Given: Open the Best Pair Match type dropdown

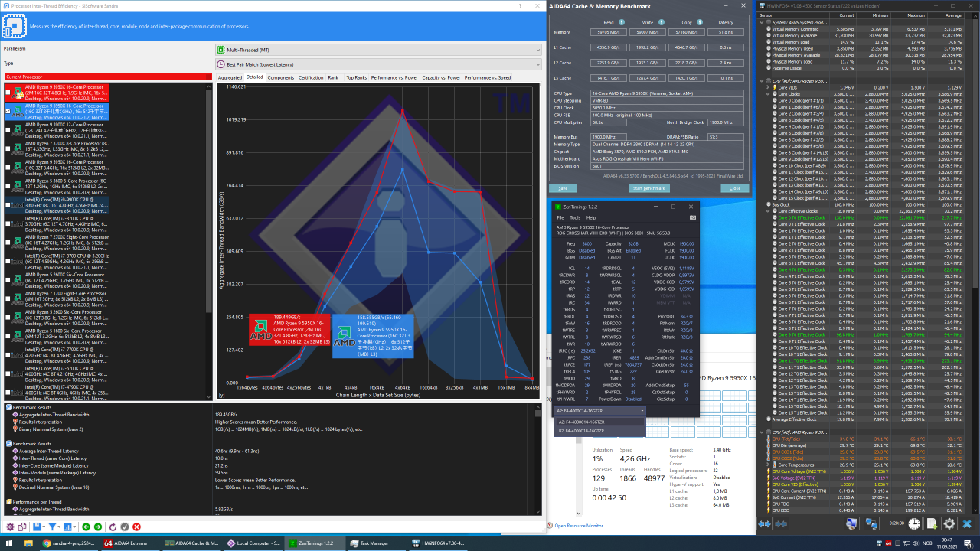Looking at the screenshot, I should 377,64.
